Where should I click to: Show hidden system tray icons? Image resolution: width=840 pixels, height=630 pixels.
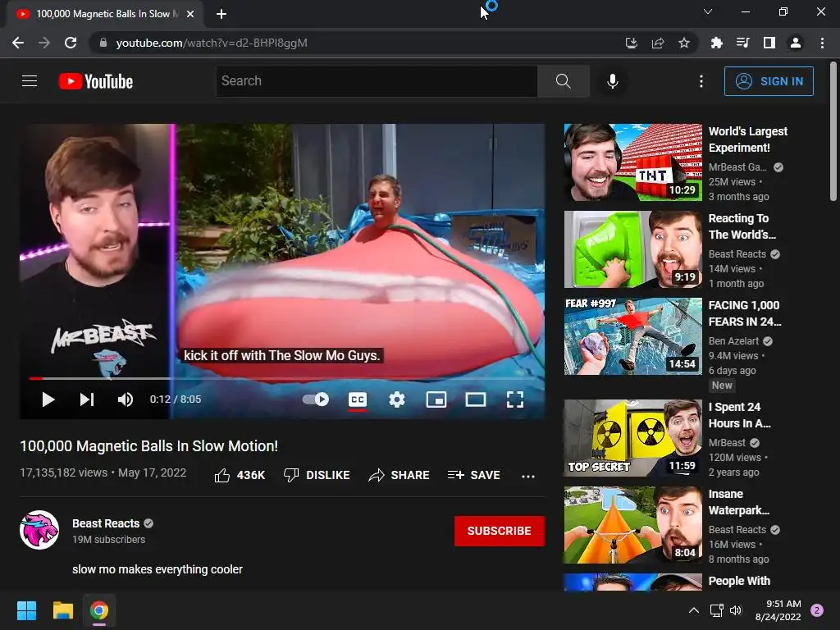coord(694,610)
